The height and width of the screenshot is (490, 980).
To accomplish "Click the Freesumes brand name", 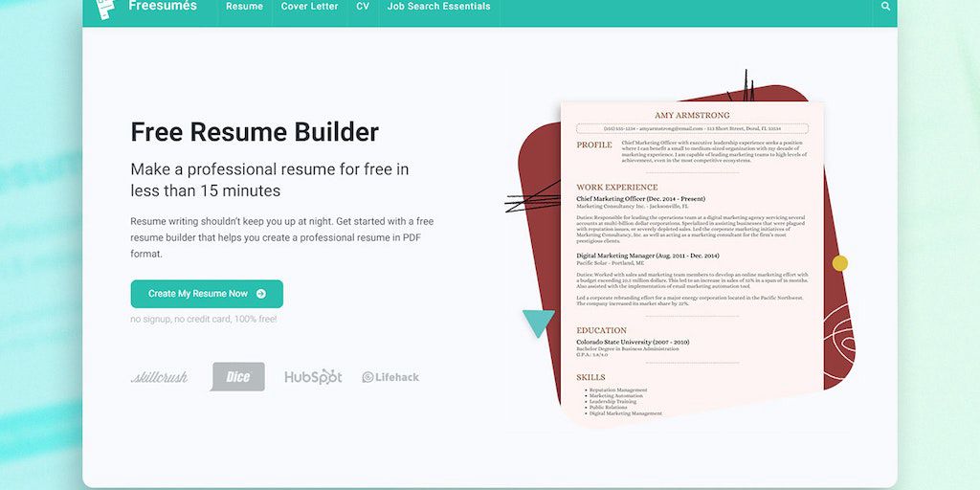I will tap(163, 7).
